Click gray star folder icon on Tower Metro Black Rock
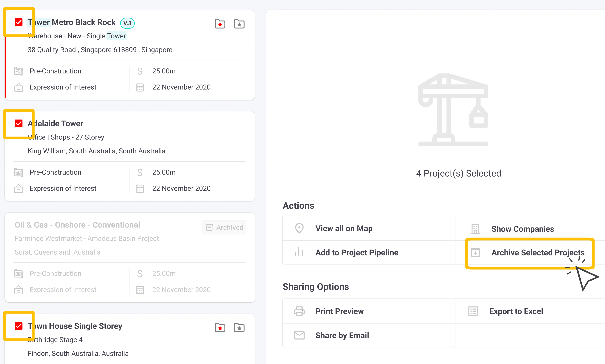 tap(239, 24)
